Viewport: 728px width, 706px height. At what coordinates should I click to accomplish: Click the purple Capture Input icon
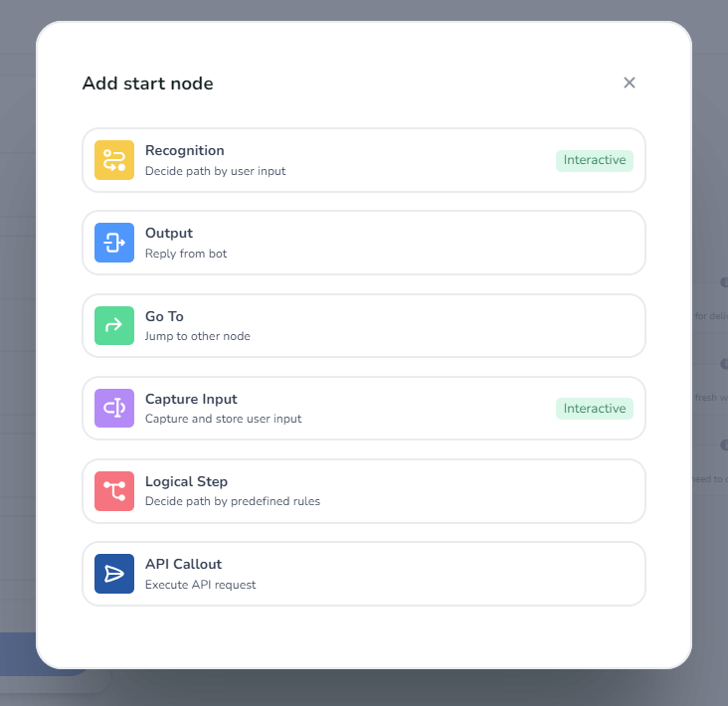click(x=114, y=408)
